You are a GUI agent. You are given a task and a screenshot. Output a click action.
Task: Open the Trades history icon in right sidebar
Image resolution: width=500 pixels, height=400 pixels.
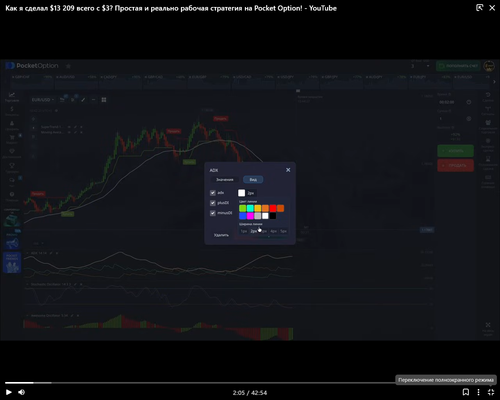point(488,97)
